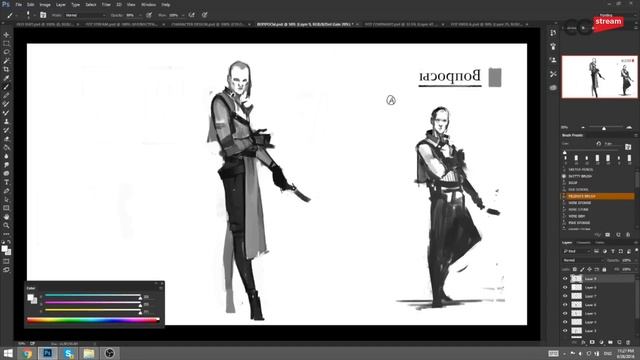Screen dimensions: 640x360
Task: Select the Layer 6 row
Action: click(598, 305)
